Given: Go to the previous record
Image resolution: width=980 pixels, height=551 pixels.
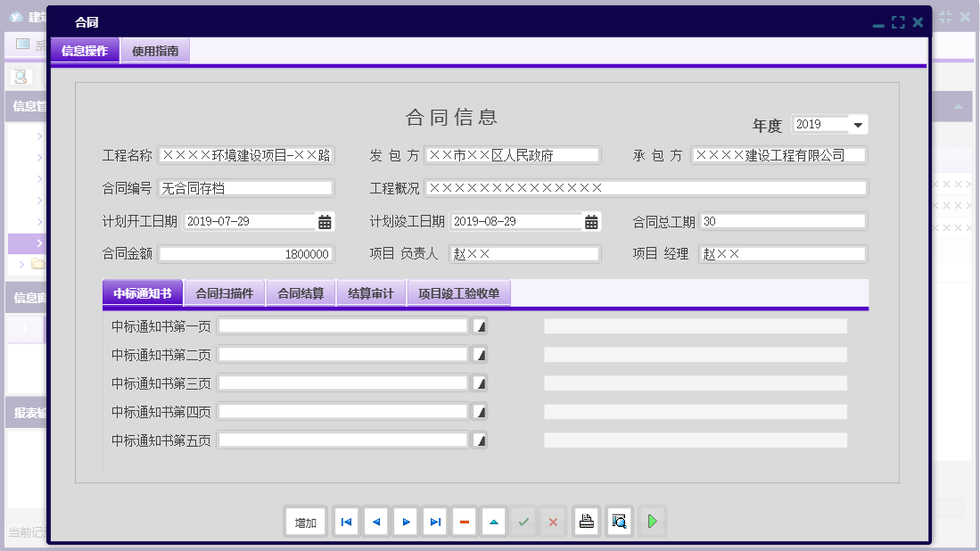Looking at the screenshot, I should [375, 522].
